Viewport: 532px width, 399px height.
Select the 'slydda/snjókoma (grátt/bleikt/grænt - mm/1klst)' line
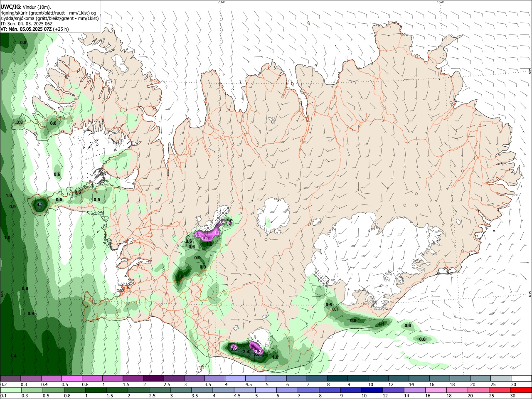[49, 18]
